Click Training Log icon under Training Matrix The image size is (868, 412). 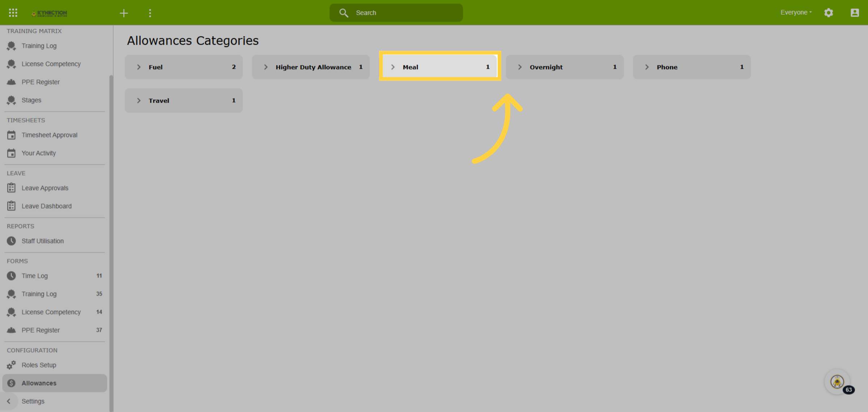click(11, 46)
